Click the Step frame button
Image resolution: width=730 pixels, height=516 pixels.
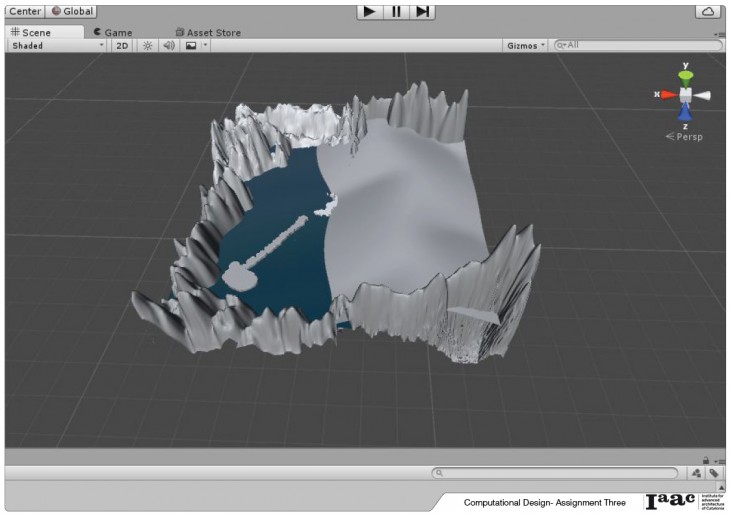tap(423, 11)
